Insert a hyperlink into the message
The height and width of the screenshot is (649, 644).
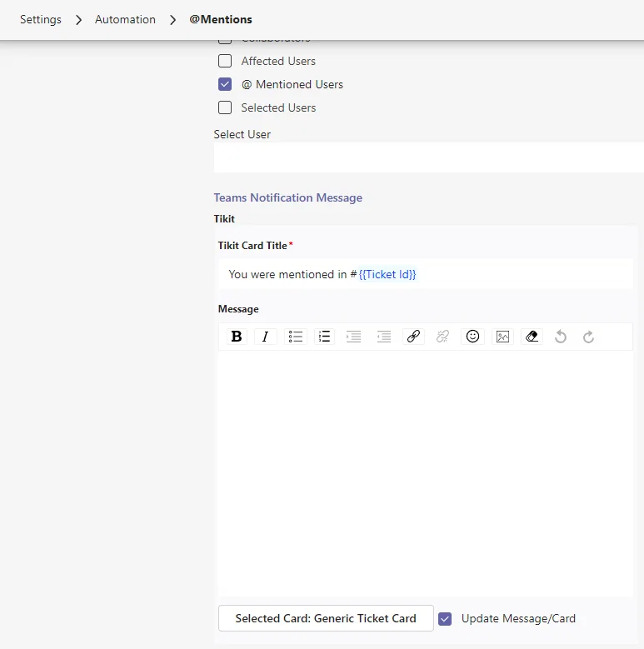413,337
